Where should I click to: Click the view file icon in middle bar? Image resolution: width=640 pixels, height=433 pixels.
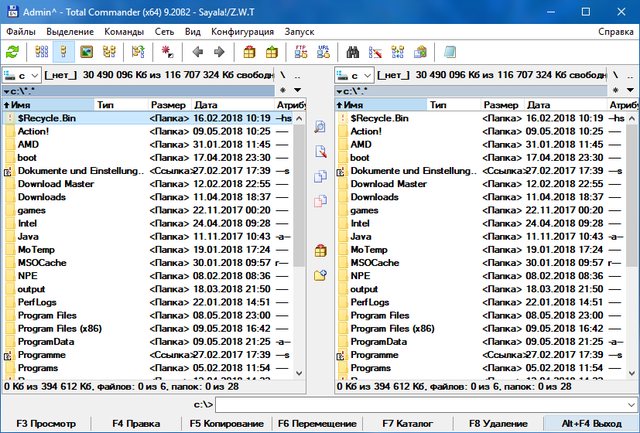pyautogui.click(x=320, y=127)
